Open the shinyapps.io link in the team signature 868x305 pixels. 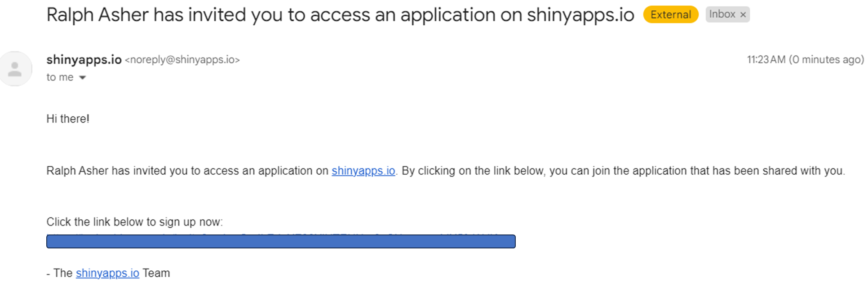107,273
